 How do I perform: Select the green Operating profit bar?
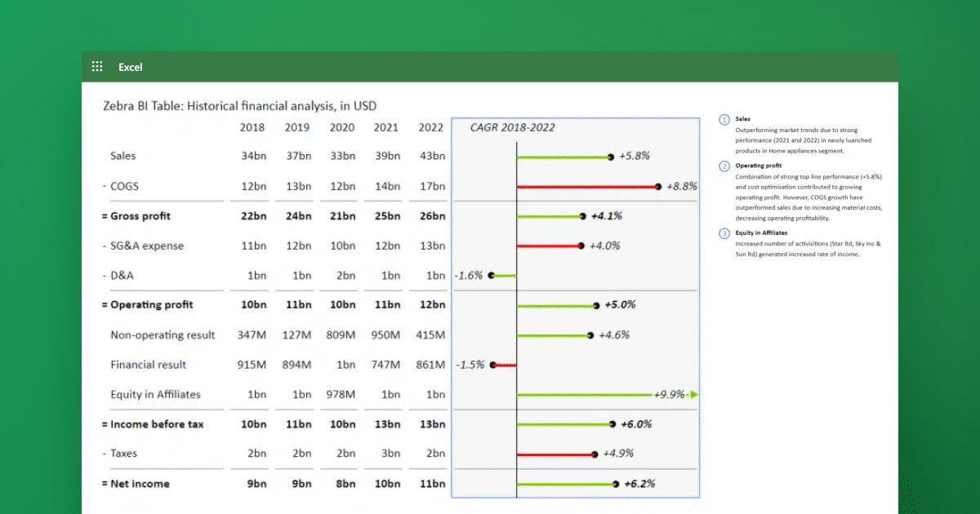pos(555,304)
